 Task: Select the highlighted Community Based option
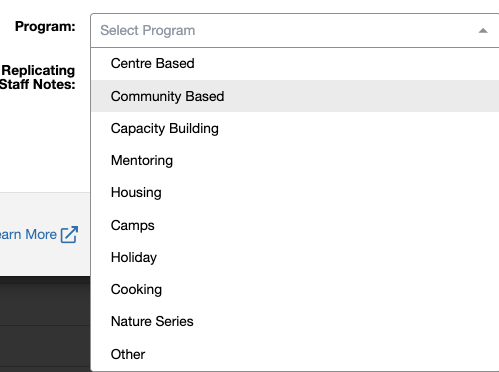[295, 96]
